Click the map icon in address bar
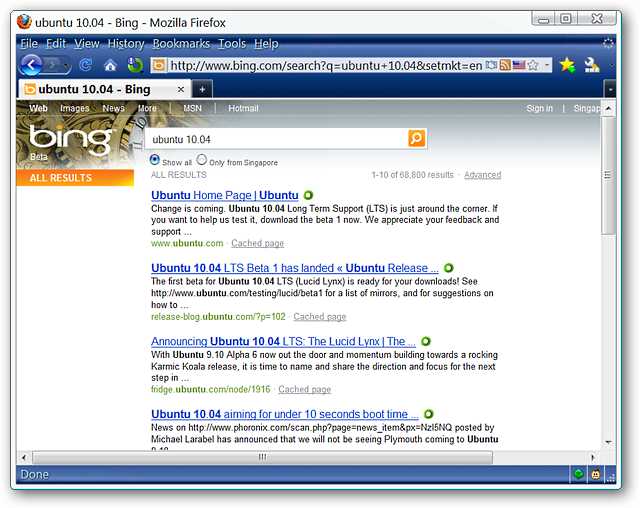640x508 pixels. [491, 65]
